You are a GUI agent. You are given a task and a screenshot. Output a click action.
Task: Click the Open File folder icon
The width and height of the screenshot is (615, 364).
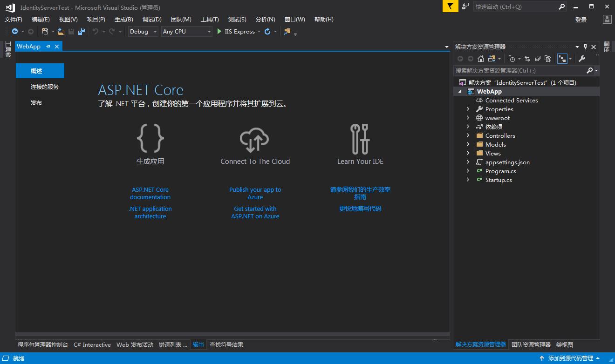point(61,32)
